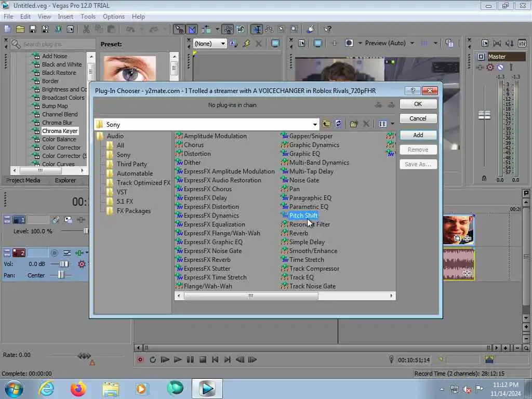Click the audio track Pan slider
The height and width of the screenshot is (399, 532).
(60, 275)
